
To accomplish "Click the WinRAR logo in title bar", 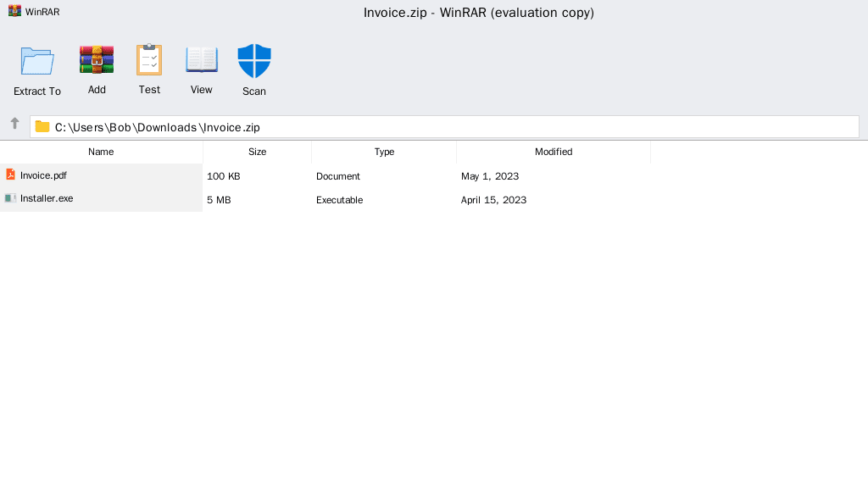I will 15,11.
